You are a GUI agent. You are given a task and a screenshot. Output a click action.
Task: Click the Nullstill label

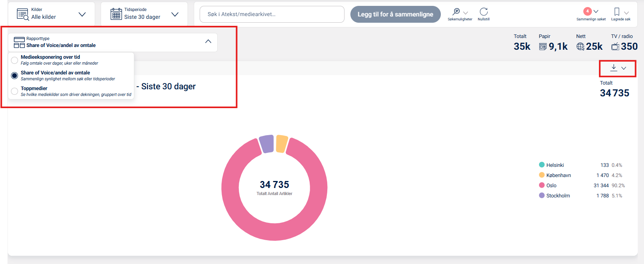483,19
